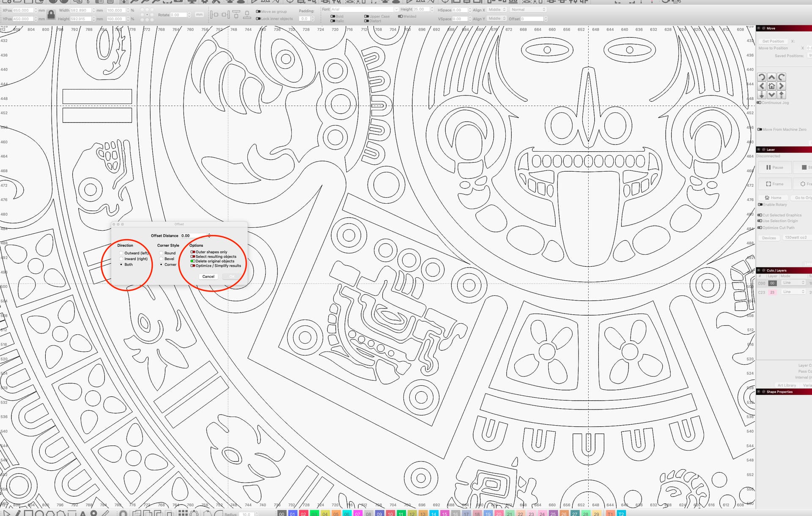The width and height of the screenshot is (812, 516).
Task: Open the 130watt co2 device dropdown
Action: pyautogui.click(x=796, y=238)
